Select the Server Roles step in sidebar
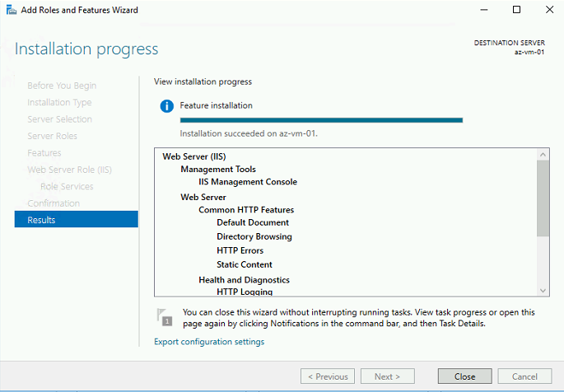The height and width of the screenshot is (392, 564). (x=52, y=136)
